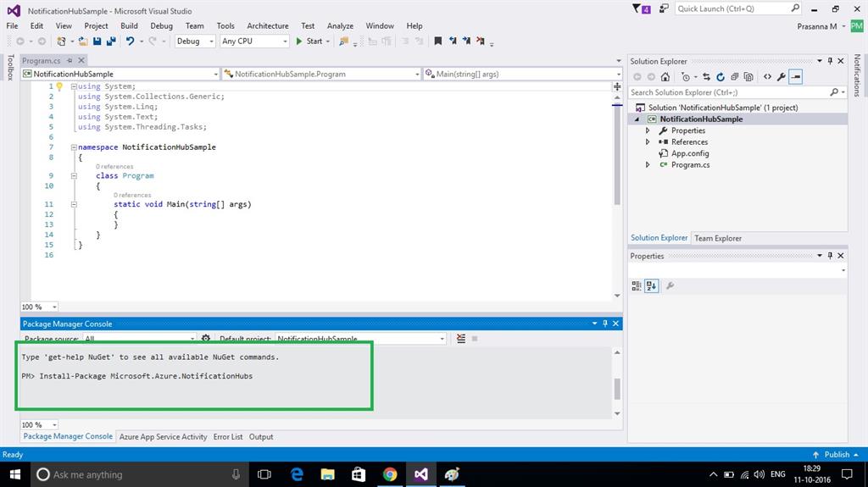Toggle Preview Selected Items in Solution Explorer
The width and height of the screenshot is (868, 487).
(795, 76)
